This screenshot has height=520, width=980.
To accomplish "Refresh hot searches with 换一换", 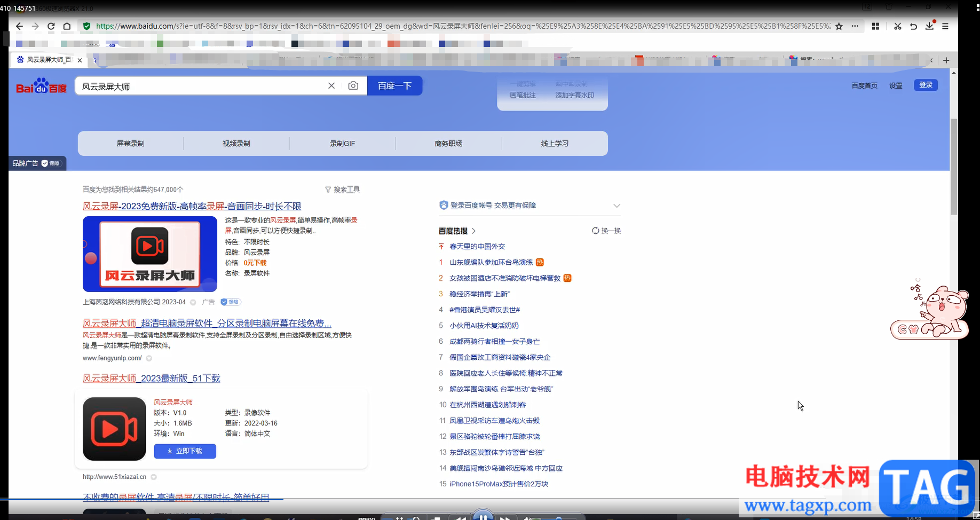I will click(x=606, y=231).
